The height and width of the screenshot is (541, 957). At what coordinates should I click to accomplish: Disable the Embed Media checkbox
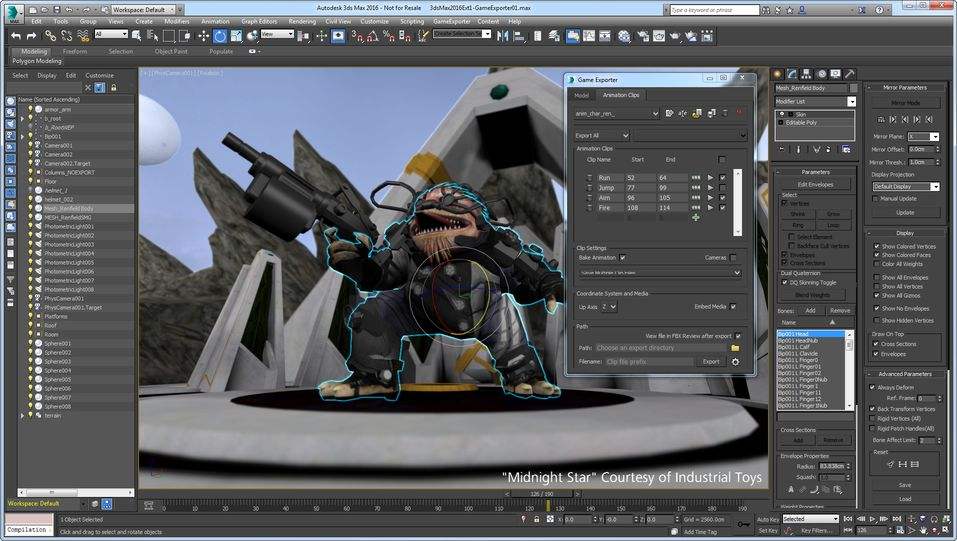click(x=733, y=307)
